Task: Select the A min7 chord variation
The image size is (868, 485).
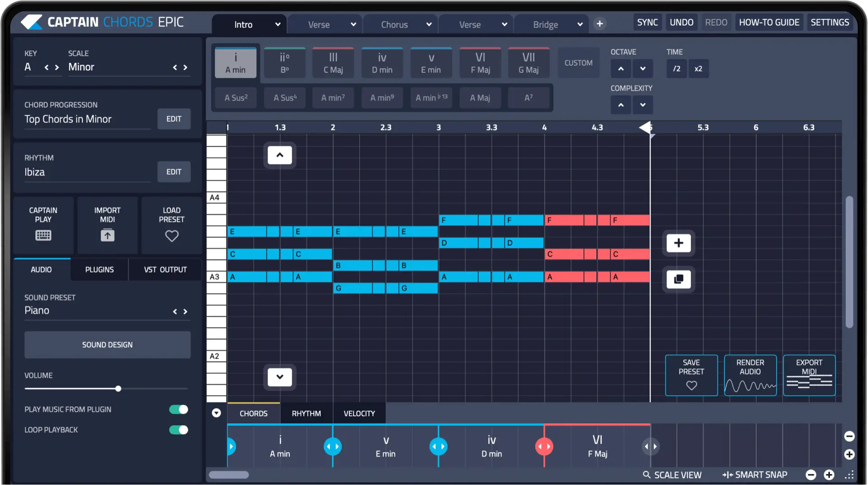Action: tap(333, 98)
